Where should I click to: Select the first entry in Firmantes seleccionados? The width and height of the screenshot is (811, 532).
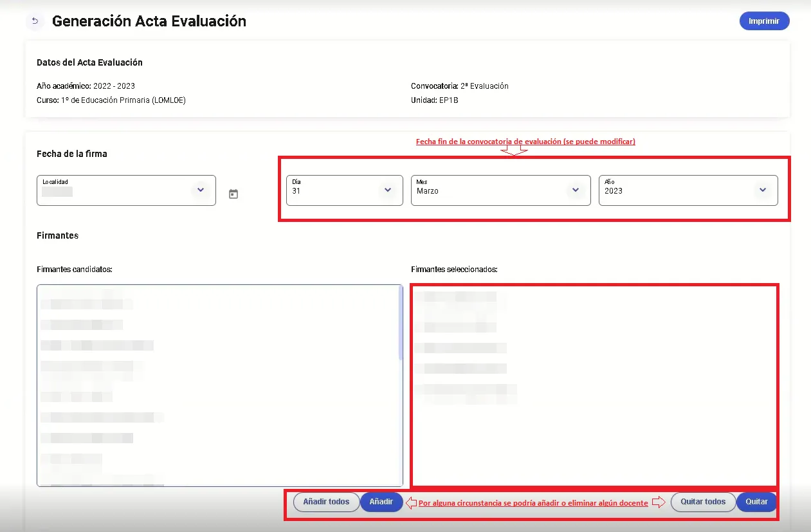pyautogui.click(x=455, y=297)
